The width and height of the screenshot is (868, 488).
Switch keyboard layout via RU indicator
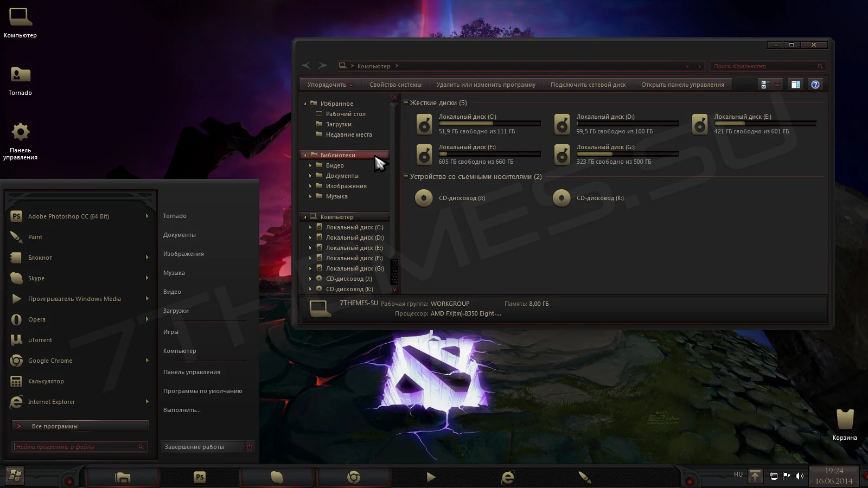tap(738, 474)
